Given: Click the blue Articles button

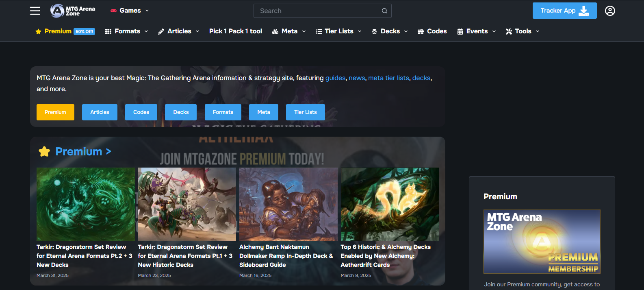Looking at the screenshot, I should pyautogui.click(x=100, y=112).
